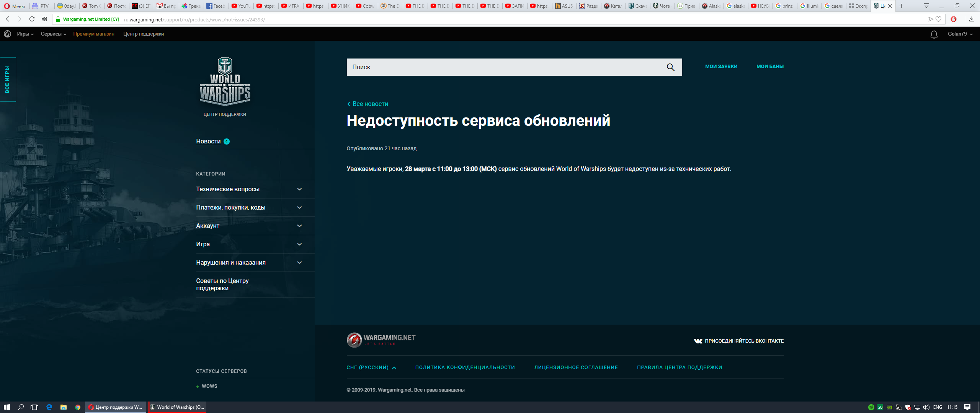Open File Explorer from taskbar

pyautogui.click(x=64, y=407)
